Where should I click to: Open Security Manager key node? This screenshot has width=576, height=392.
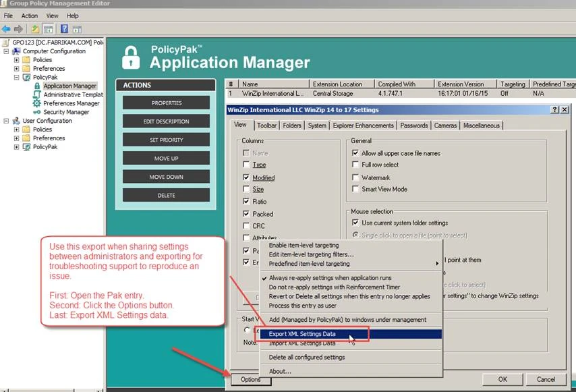(37, 112)
